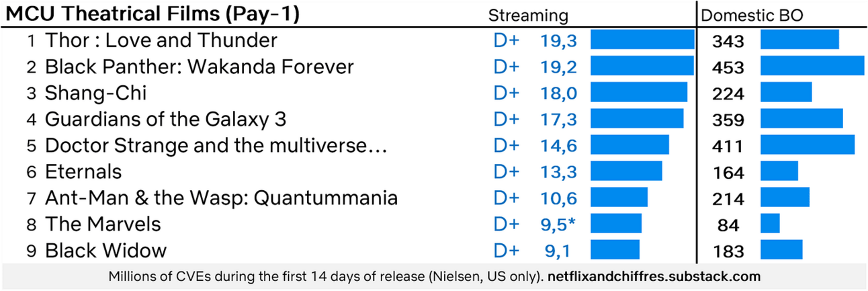Click Ant-Man & the Wasp: Quantummania title
Viewport: 868px width, 291px height.
tap(221, 198)
